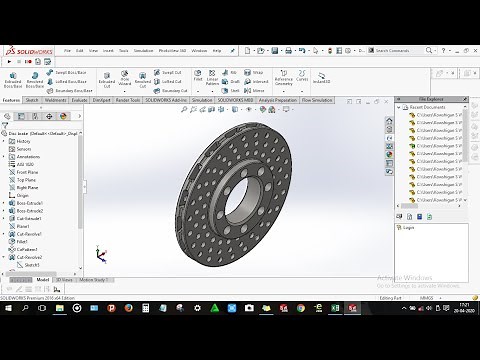Open the Simulation menu

tap(143, 51)
